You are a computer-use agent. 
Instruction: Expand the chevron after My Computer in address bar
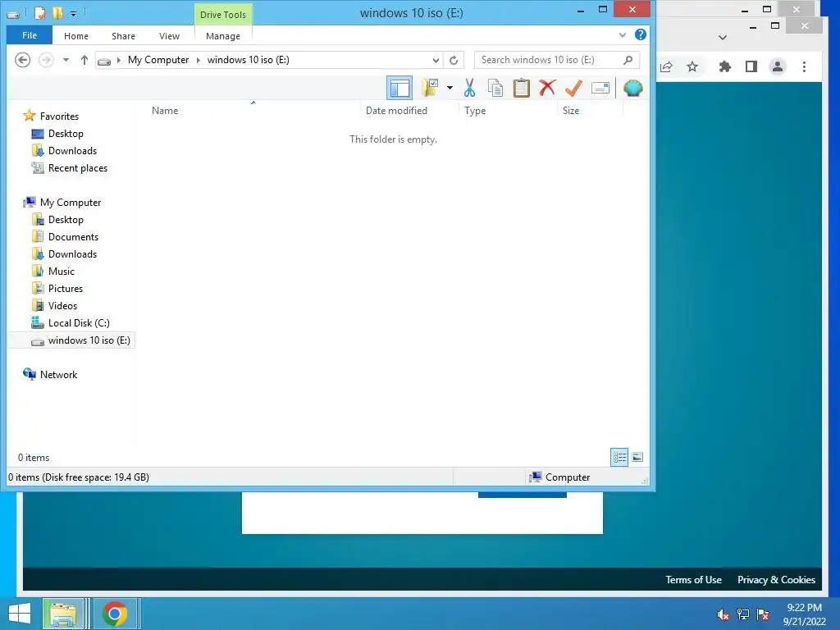[199, 60]
